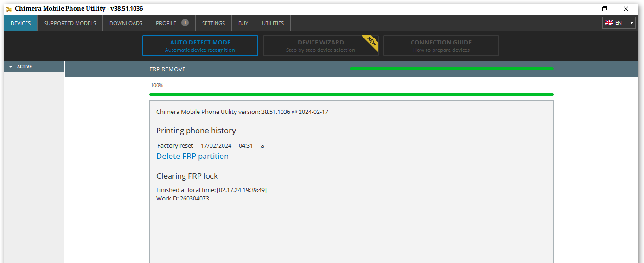Click the 100% progress label
Screen dimensions: 644x263
pos(157,85)
